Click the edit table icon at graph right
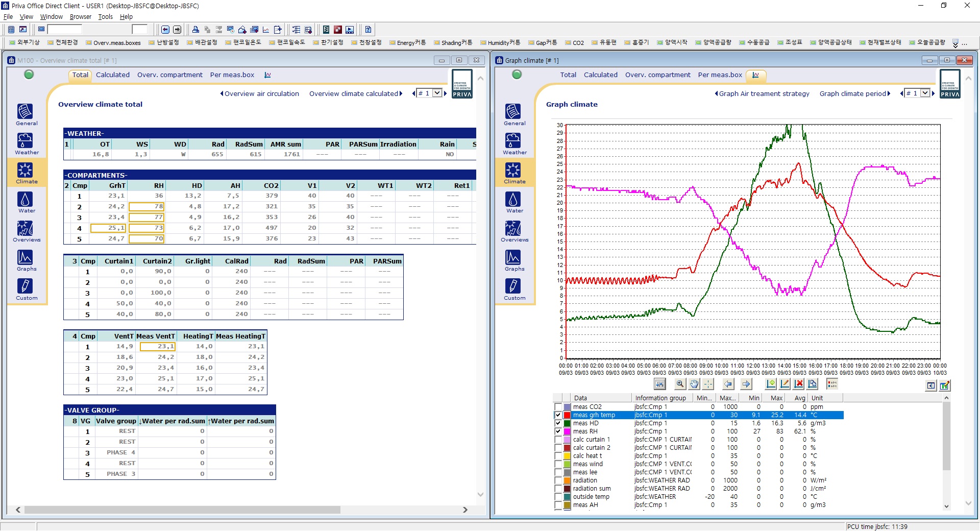The width and height of the screenshot is (980, 531). pos(944,385)
